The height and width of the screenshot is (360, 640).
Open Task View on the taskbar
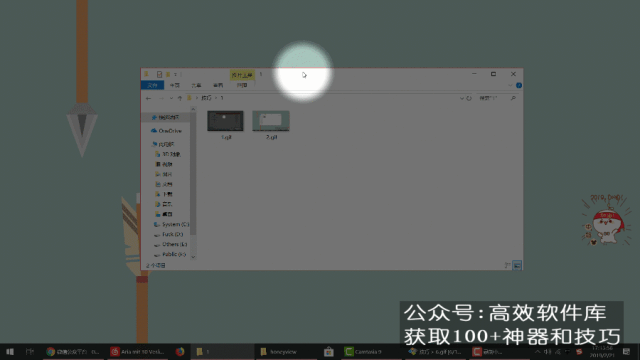click(x=29, y=351)
